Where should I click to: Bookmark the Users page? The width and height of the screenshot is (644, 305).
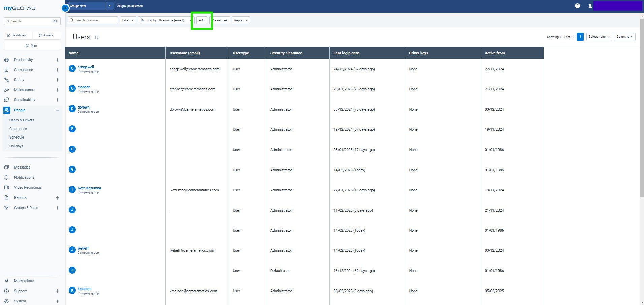pos(97,37)
